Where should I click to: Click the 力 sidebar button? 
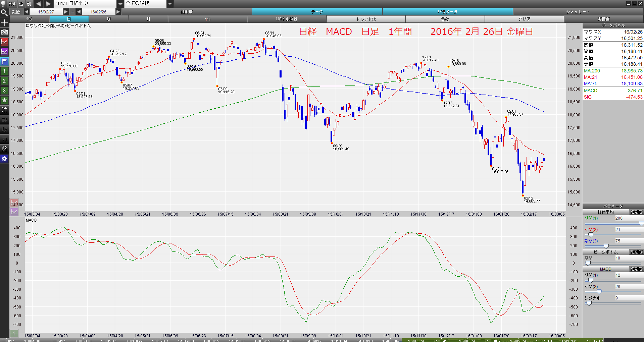(x=4, y=139)
